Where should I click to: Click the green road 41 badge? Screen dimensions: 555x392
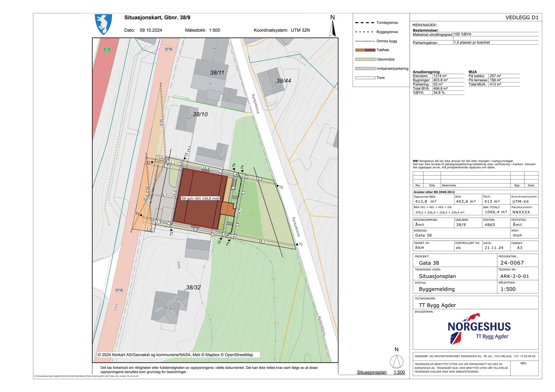pyautogui.click(x=106, y=49)
